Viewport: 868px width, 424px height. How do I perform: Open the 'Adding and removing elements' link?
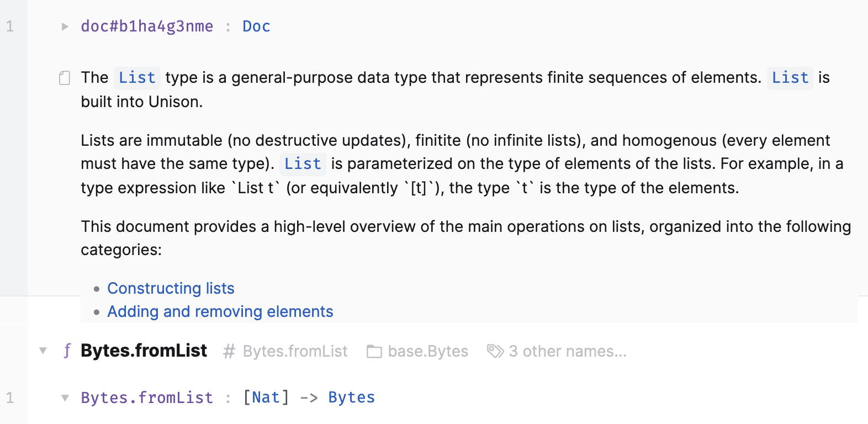pyautogui.click(x=220, y=311)
